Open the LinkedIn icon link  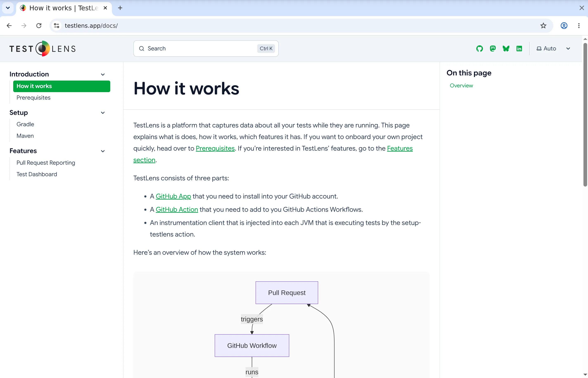pyautogui.click(x=519, y=49)
